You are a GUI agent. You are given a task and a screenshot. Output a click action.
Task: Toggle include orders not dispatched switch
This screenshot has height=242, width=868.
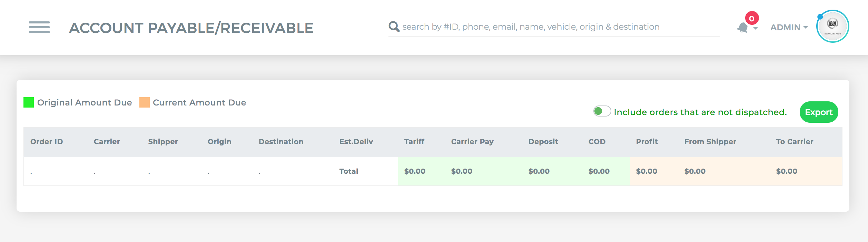602,111
